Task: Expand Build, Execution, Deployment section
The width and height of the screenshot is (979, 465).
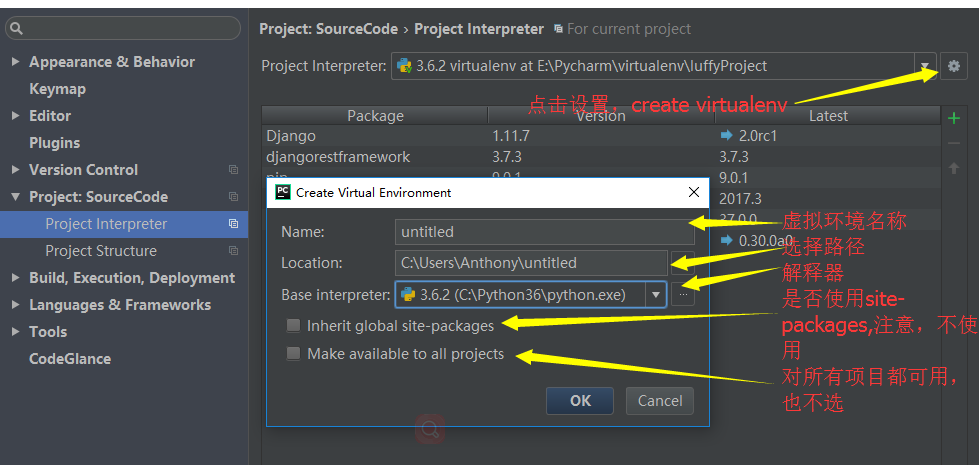Action: 16,278
